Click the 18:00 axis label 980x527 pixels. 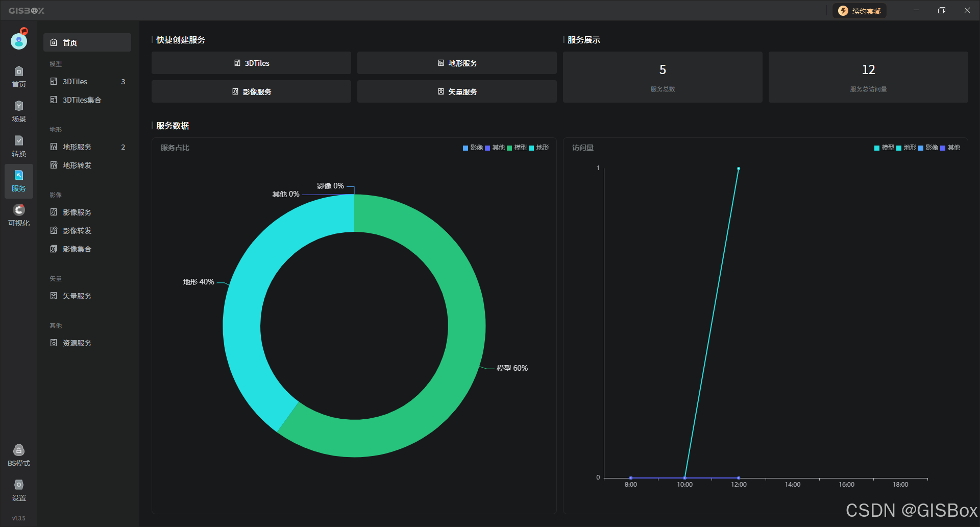tap(900, 485)
